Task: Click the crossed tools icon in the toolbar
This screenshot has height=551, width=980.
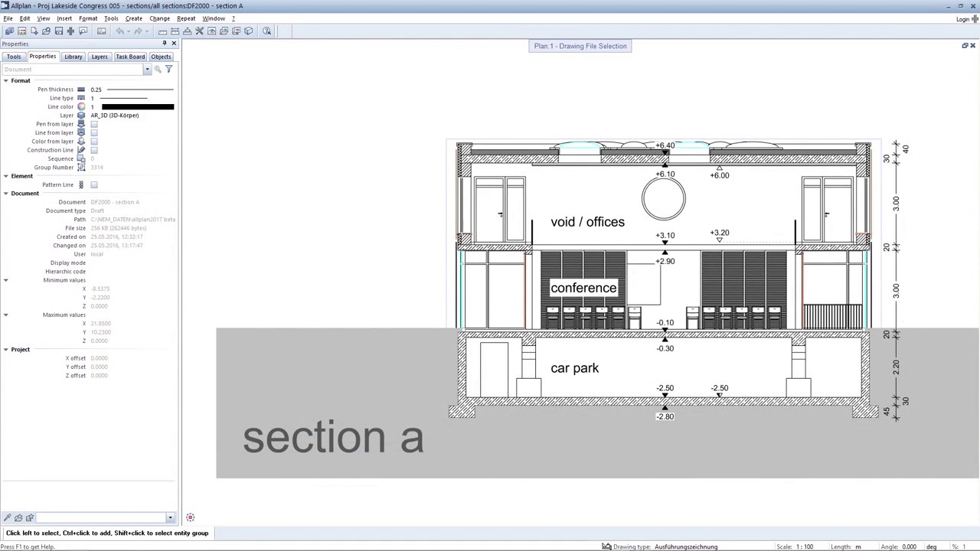Action: [x=199, y=31]
